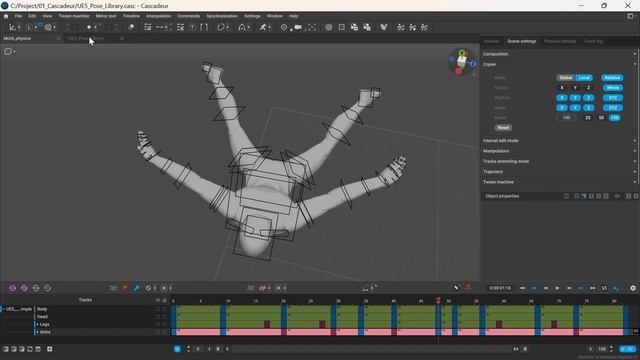Toggle the Whole rotation option

[x=612, y=88]
